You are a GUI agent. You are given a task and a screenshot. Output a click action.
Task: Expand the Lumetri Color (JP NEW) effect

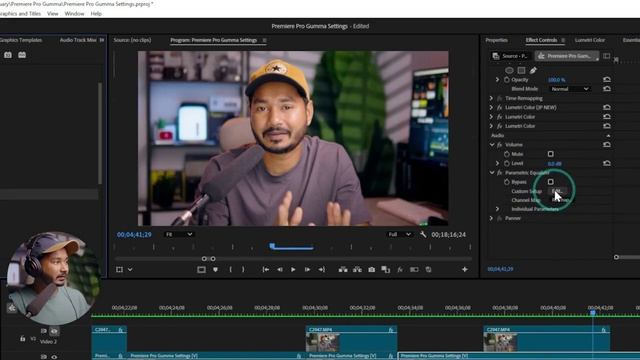(x=491, y=107)
